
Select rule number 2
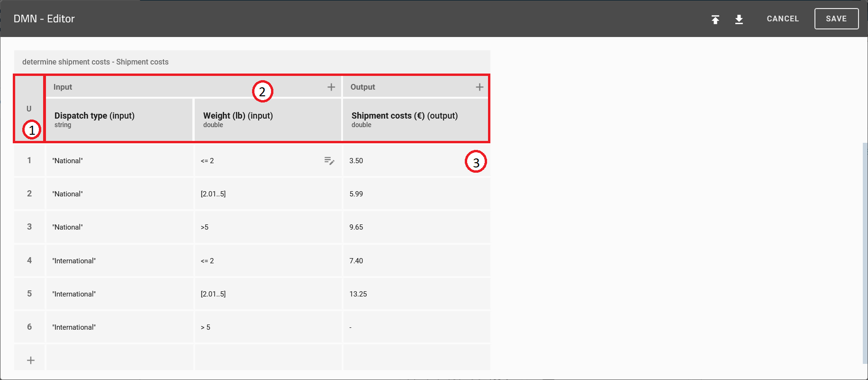(x=29, y=194)
